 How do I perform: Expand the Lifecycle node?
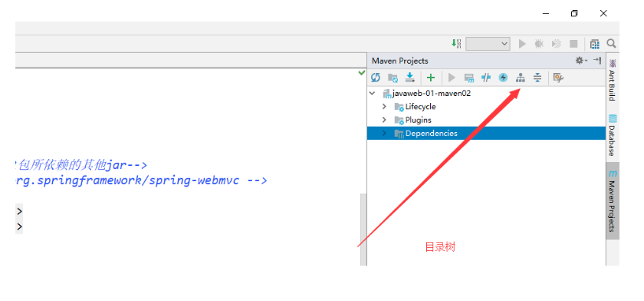[x=384, y=107]
